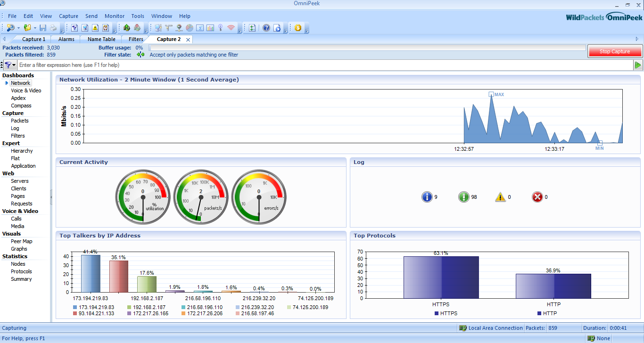The width and height of the screenshot is (644, 343).
Task: Open the Filters funnel icon in toolbar
Action: (x=74, y=28)
